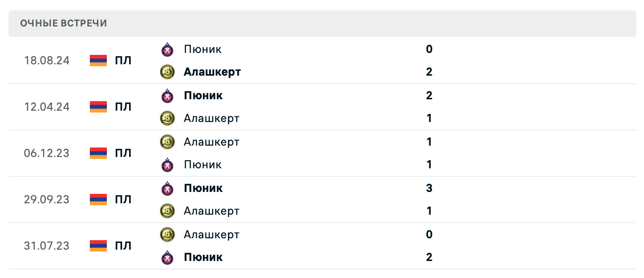Click Armenian flag beside 18.08.24 date
This screenshot has width=644, height=278.
tap(98, 61)
